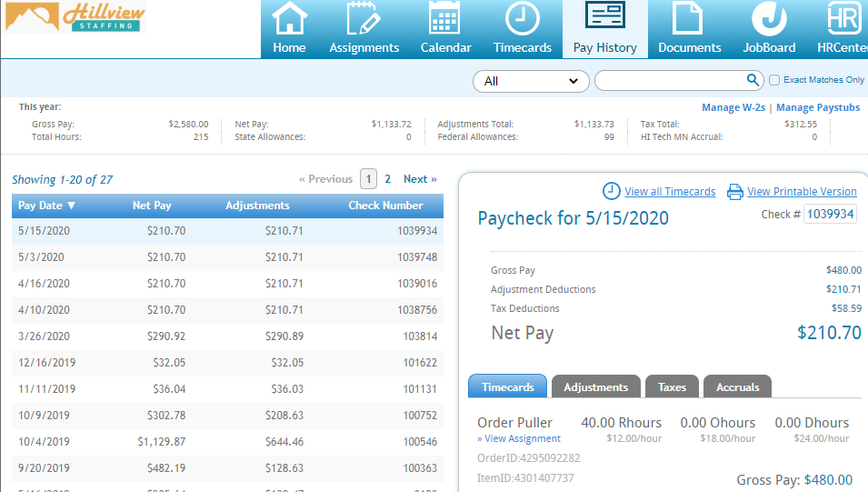Open the All filter dropdown

coord(531,82)
